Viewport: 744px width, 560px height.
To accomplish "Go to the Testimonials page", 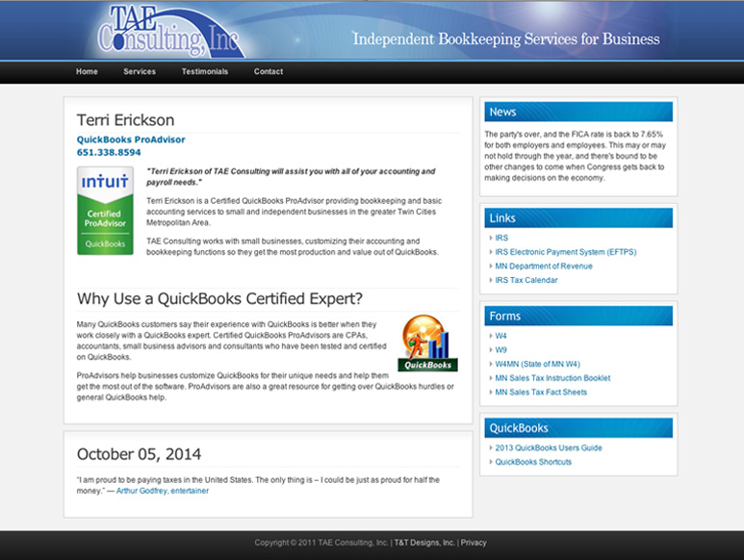I will point(205,72).
